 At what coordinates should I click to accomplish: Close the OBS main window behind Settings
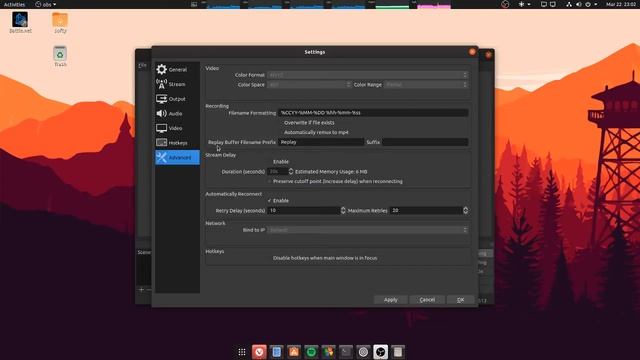coord(488,55)
